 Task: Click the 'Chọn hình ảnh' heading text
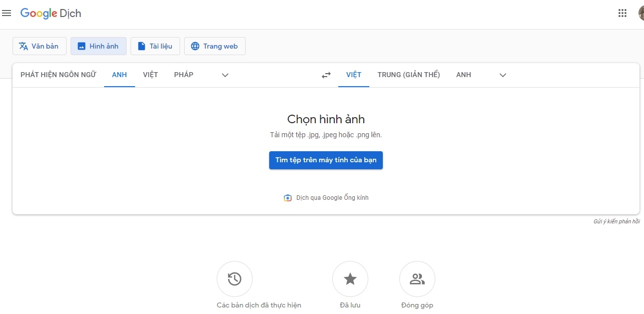326,119
